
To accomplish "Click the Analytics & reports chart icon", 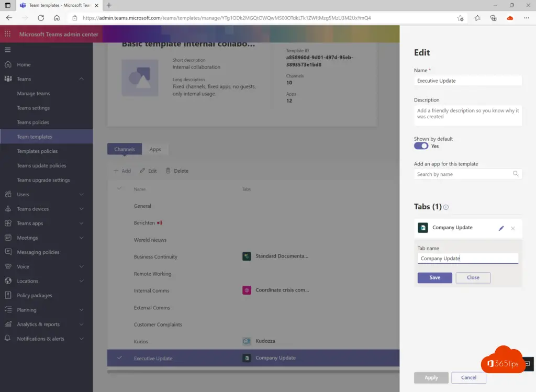I will pyautogui.click(x=8, y=324).
